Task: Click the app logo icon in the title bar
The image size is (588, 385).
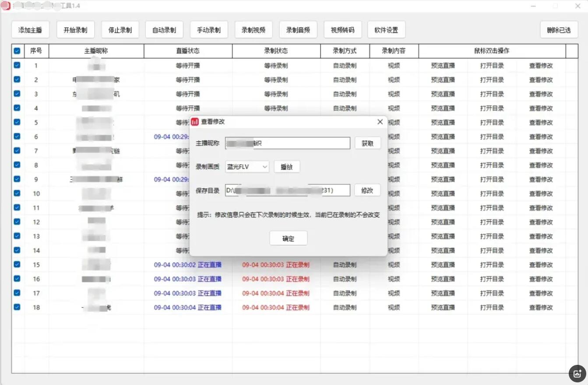Action: [x=6, y=6]
